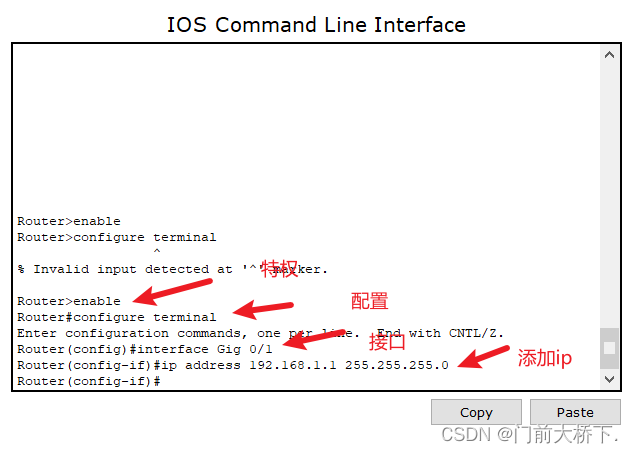The width and height of the screenshot is (633, 453).
Task: Click the vertical scrollbar thumb
Action: 609,348
